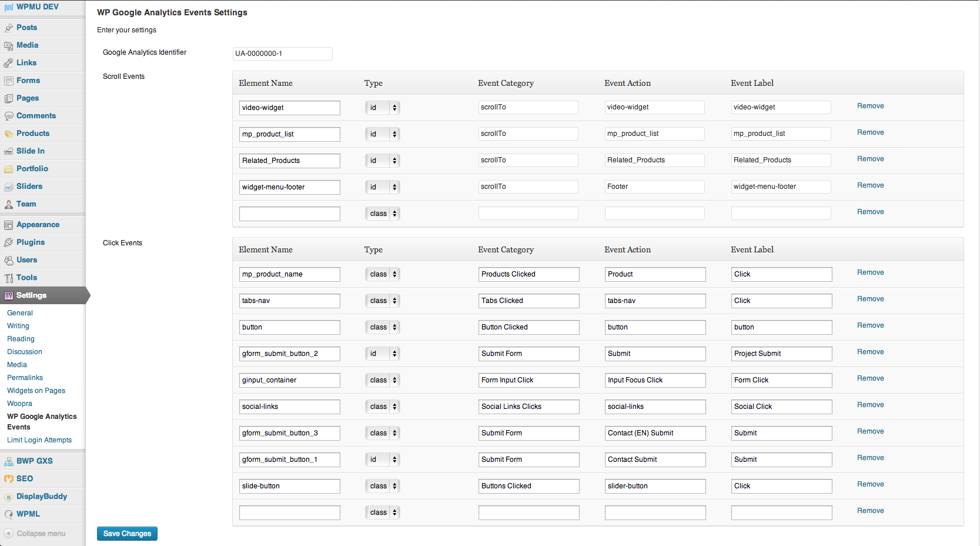Open Type dropdown for slide-button row
This screenshot has height=546, width=980.
(382, 486)
